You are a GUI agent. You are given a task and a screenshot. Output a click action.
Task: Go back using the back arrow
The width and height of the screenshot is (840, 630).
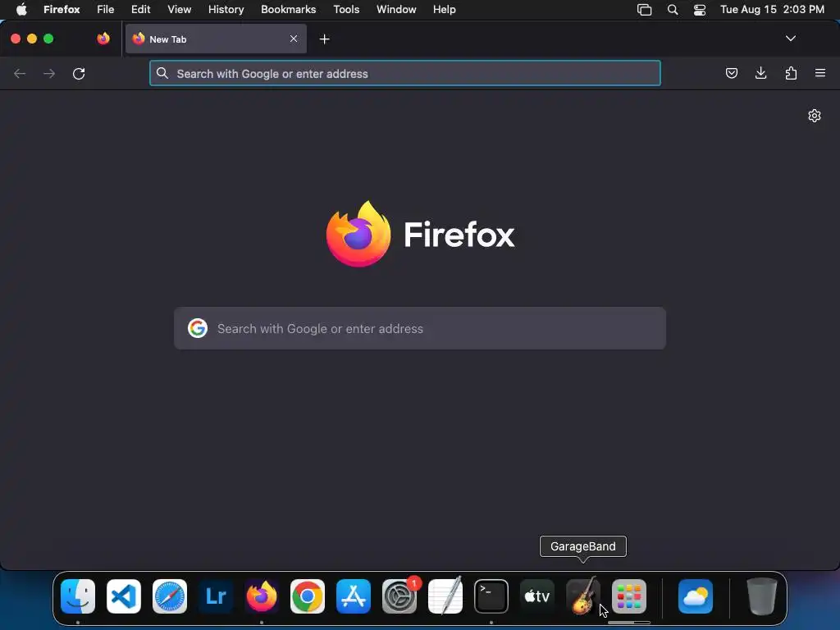20,73
